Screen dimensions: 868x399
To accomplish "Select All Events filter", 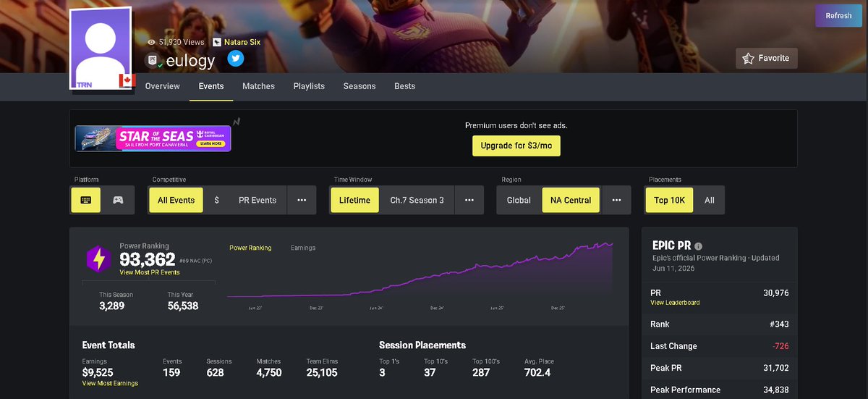I will (x=176, y=200).
